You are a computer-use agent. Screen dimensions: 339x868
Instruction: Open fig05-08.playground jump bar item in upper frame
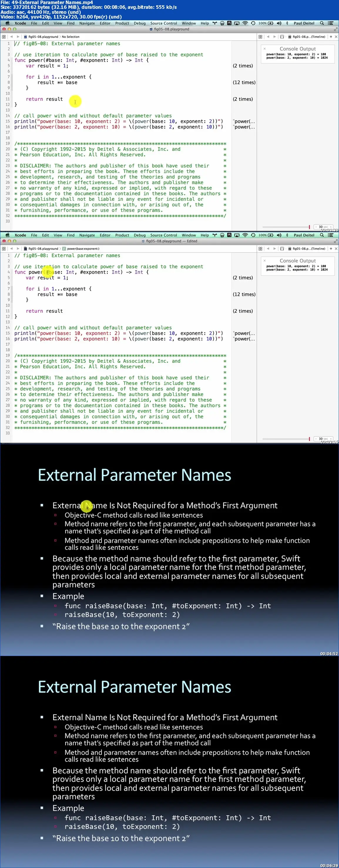pos(41,37)
